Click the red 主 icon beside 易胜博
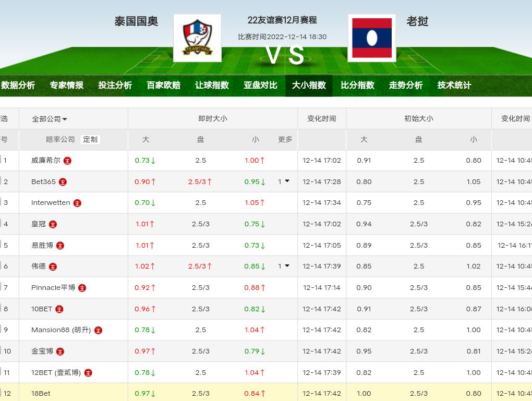Viewport: 532px width, 401px height. pos(60,246)
